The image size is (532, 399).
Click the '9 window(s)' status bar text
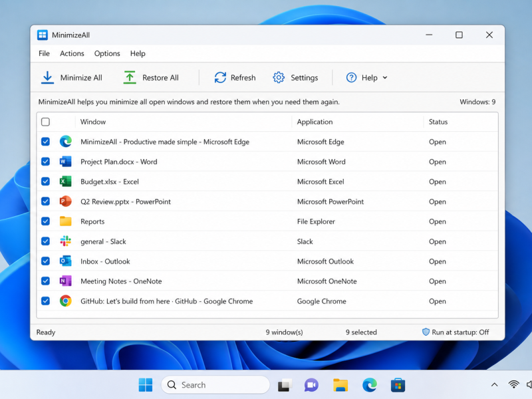[x=285, y=332]
